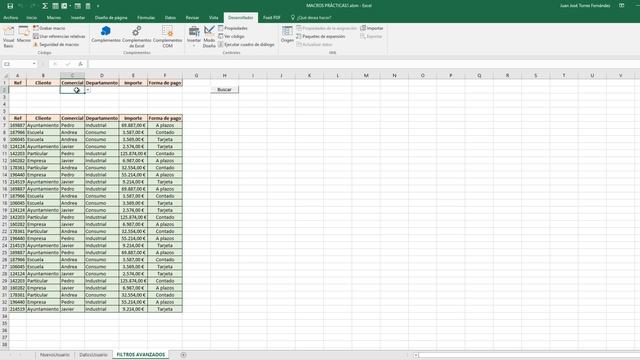Open the Visual Basic editor
Screen dimensions: 640x360
coord(9,36)
